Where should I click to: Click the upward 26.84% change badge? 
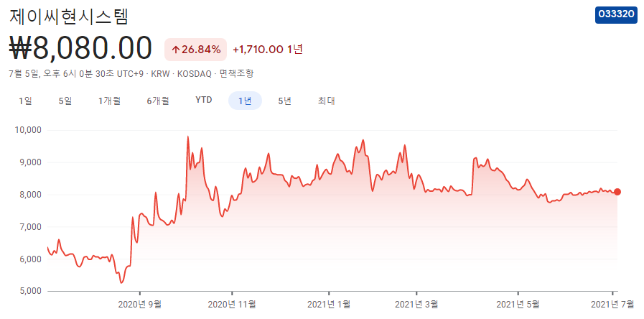196,50
